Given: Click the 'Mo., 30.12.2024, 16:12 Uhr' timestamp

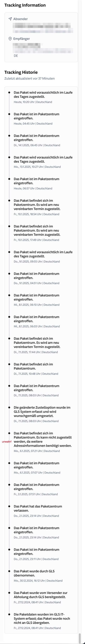Looking at the screenshot, I should (x=29, y=581).
